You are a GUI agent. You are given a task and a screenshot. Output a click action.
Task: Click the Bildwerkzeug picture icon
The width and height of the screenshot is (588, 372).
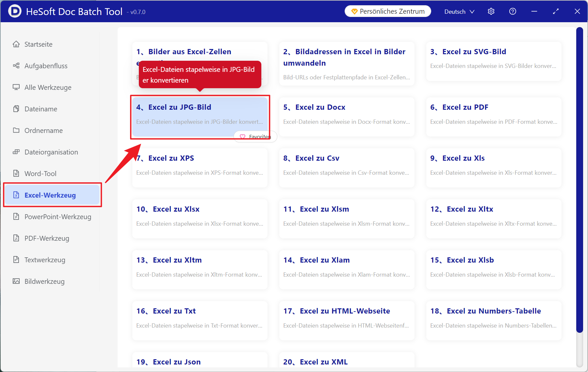16,281
